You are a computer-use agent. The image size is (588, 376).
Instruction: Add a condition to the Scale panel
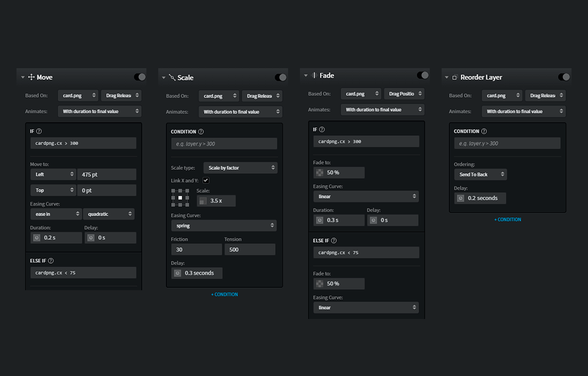click(224, 294)
